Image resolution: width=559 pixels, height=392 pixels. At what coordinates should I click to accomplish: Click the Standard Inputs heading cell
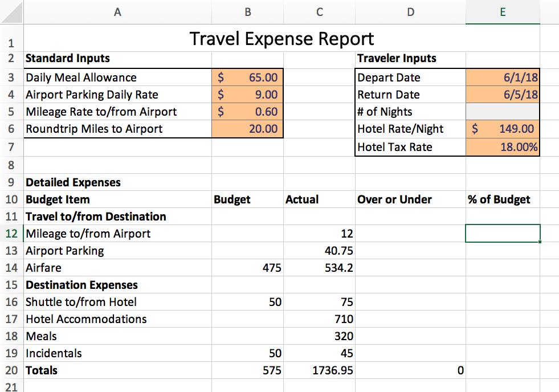[117, 58]
